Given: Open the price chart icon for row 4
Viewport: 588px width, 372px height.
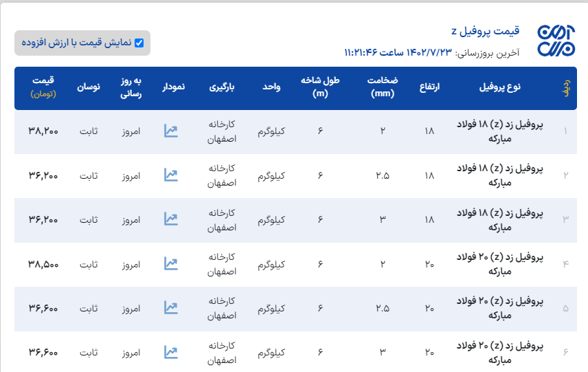Looking at the screenshot, I should click(171, 263).
